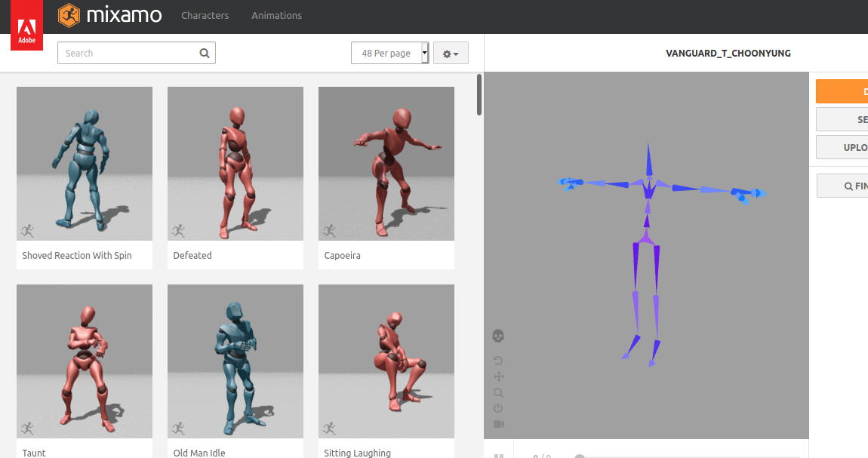This screenshot has height=458, width=868.
Task: Click the skull display icon in viewport
Action: coord(499,336)
